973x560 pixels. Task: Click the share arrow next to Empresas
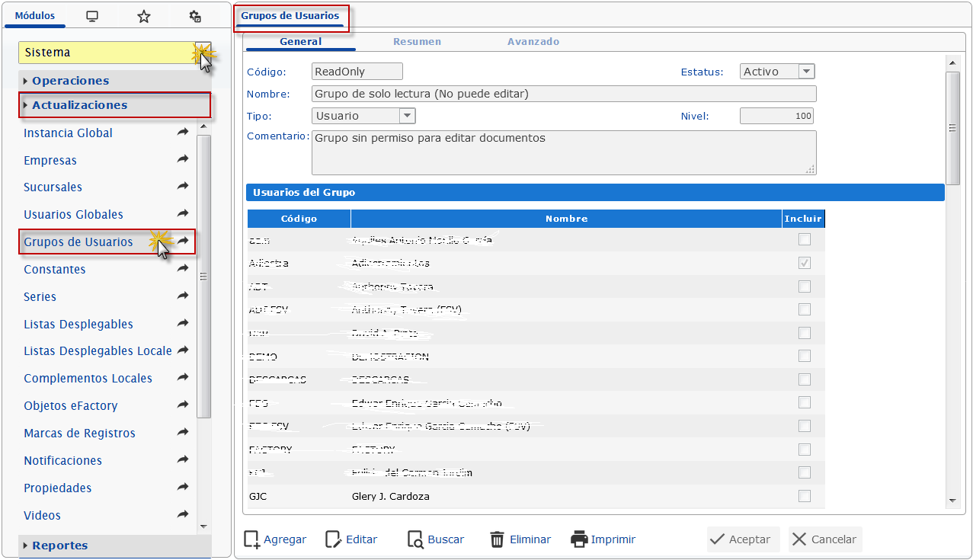click(x=183, y=159)
